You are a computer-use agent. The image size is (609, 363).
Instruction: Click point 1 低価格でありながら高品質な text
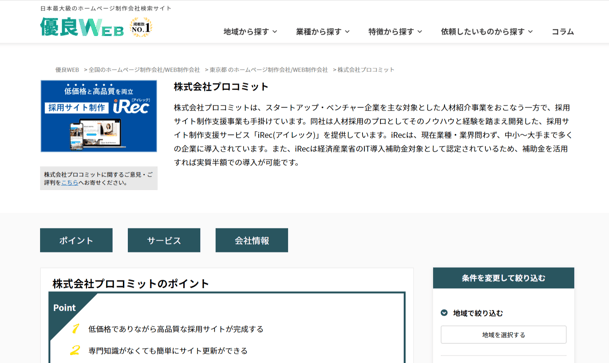coord(176,329)
